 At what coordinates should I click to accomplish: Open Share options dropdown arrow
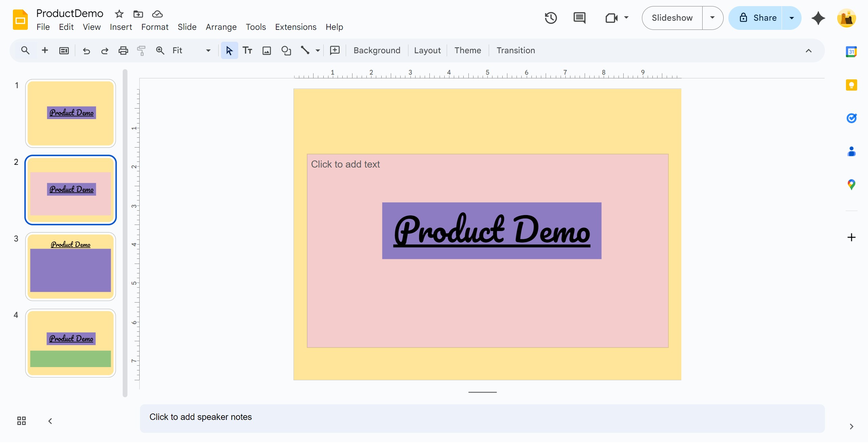tap(792, 18)
